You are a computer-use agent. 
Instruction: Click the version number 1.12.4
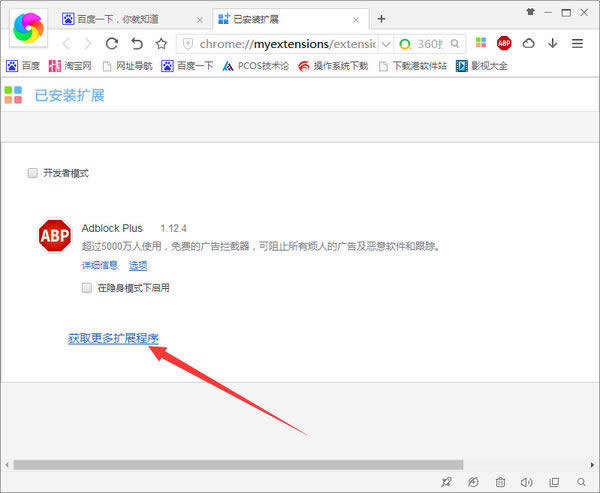[173, 229]
